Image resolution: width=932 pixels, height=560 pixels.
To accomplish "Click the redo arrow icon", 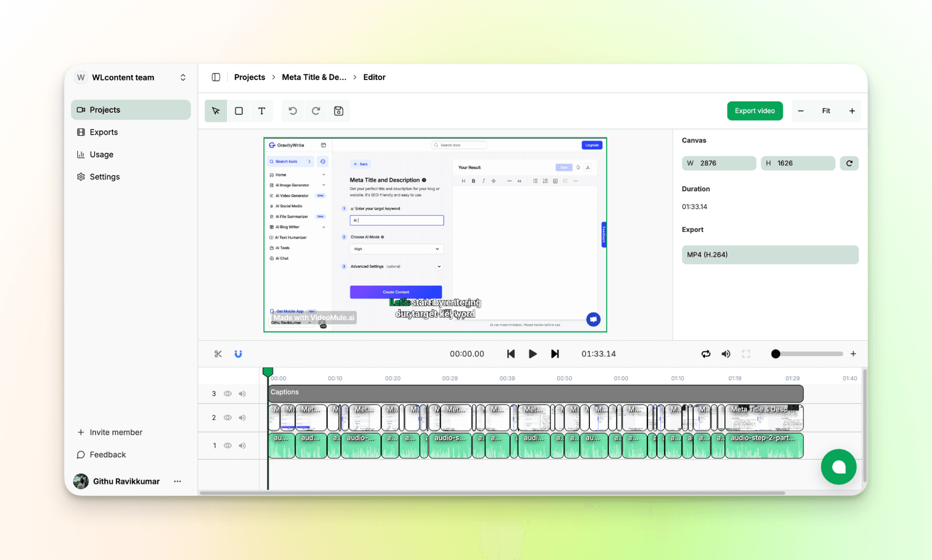I will 316,111.
